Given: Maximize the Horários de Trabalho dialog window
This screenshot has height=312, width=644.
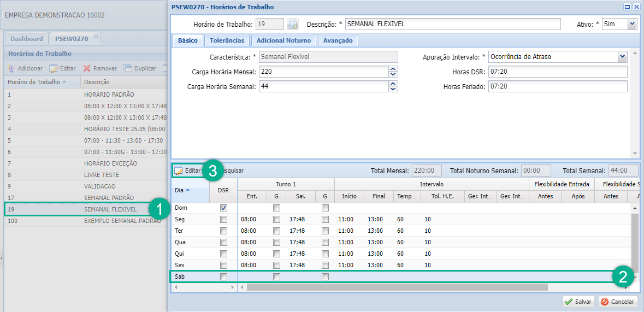Looking at the screenshot, I should point(628,7).
